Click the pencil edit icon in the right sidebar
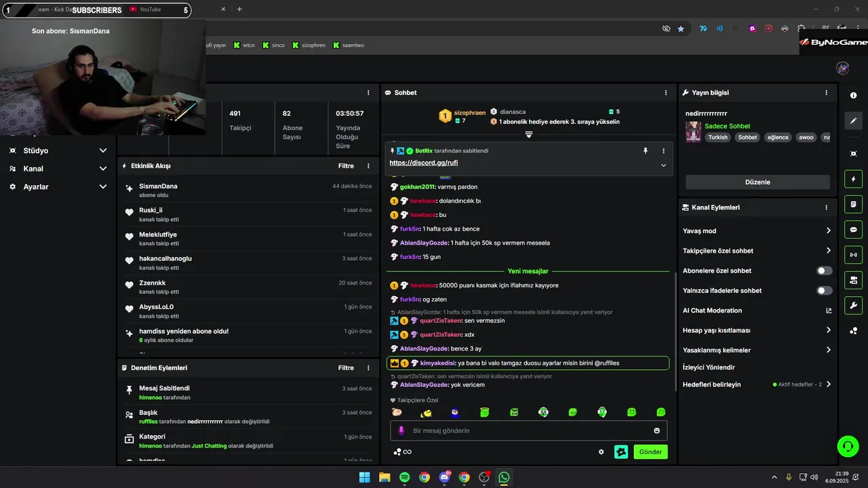This screenshot has height=488, width=868. coord(853,121)
